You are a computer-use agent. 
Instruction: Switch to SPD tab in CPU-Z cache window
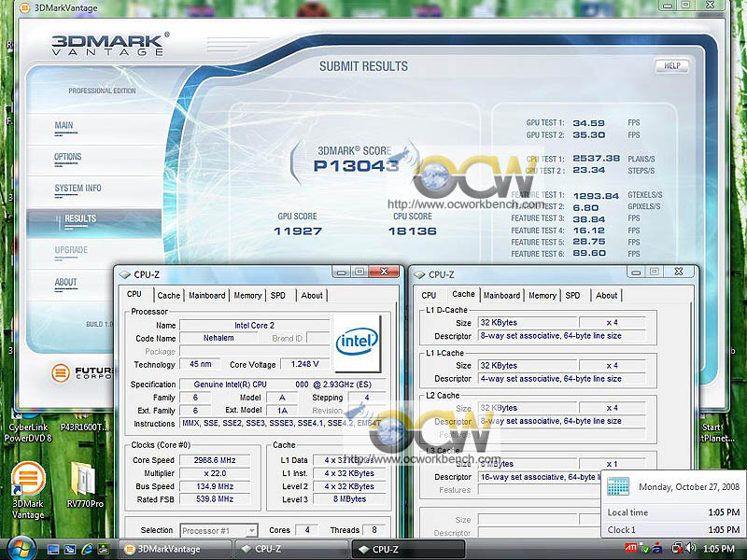(573, 296)
